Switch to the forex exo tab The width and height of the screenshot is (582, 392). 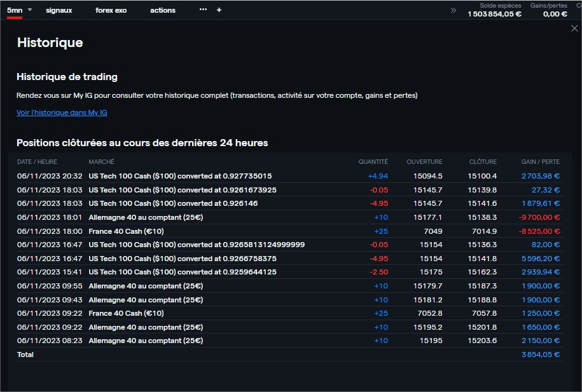pos(111,10)
